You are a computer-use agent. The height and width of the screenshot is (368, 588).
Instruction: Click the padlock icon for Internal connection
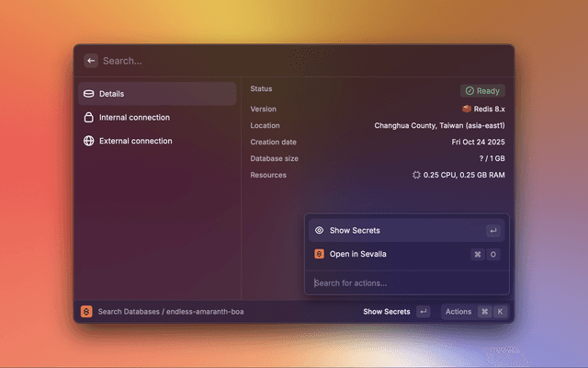click(88, 118)
